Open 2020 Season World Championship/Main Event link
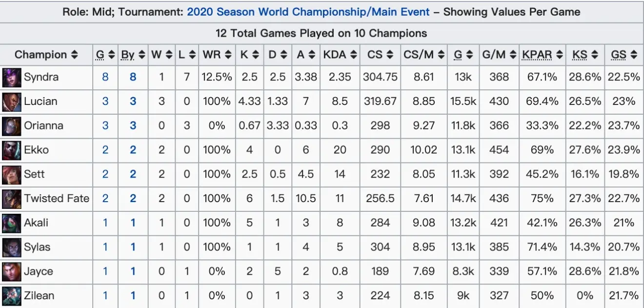Screen dimensions: 644x308 pyautogui.click(x=308, y=12)
